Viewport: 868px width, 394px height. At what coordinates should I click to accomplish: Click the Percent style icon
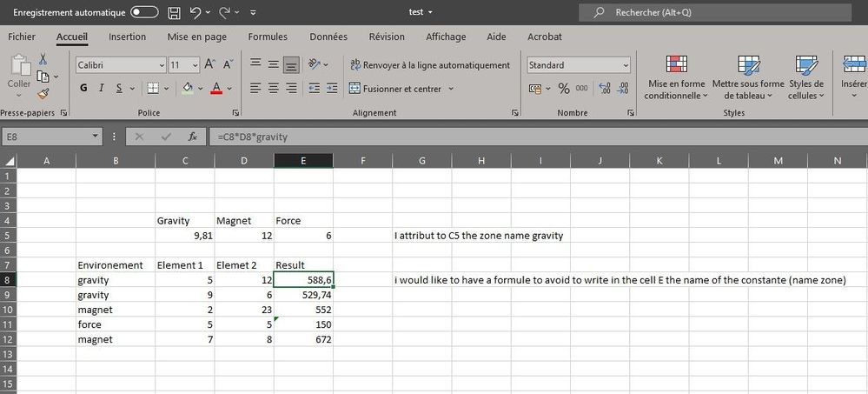tap(564, 89)
